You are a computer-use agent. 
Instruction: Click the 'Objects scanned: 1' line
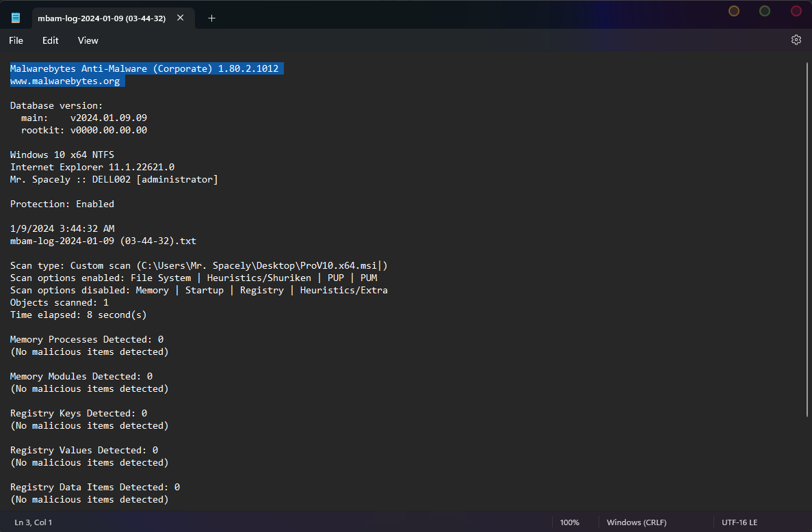pos(59,303)
